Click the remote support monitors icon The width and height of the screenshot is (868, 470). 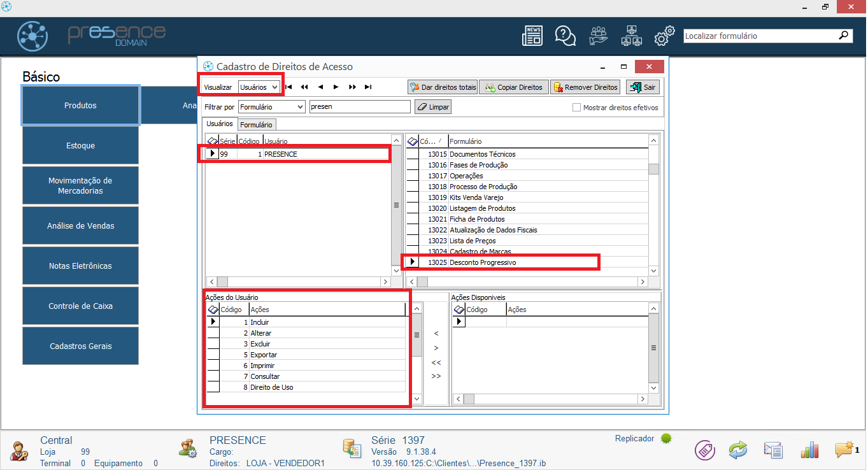631,36
